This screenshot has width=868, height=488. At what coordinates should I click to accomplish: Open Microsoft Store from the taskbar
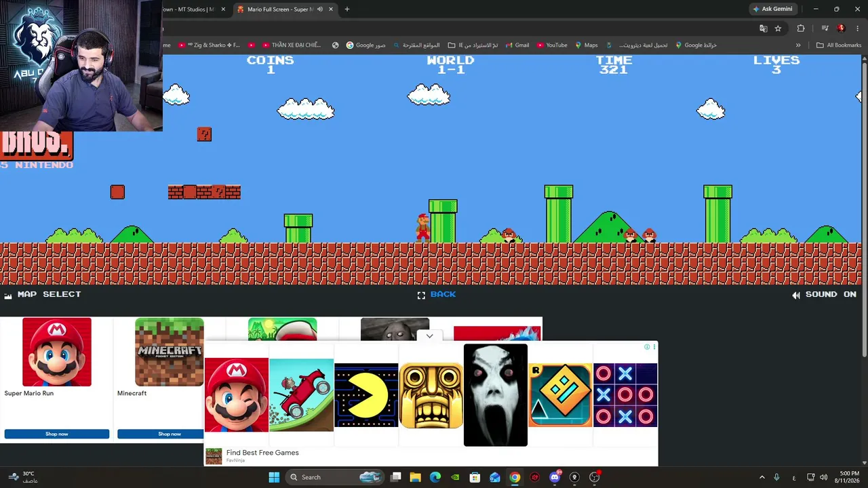475,477
